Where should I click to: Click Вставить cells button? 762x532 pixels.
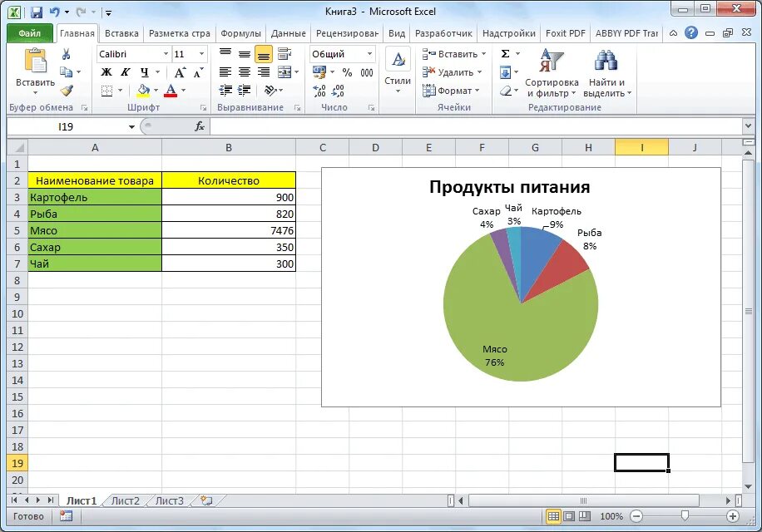[453, 54]
